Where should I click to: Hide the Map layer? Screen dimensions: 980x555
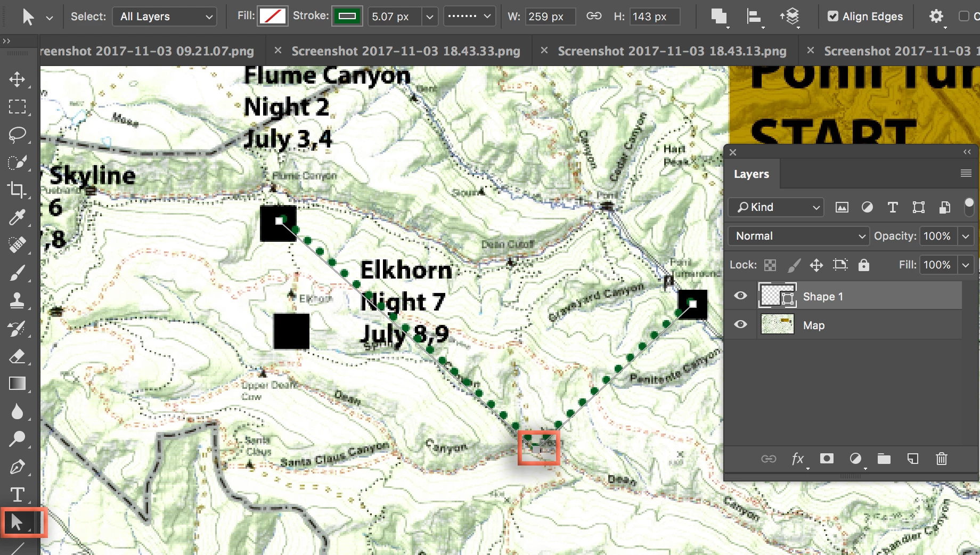pos(740,324)
